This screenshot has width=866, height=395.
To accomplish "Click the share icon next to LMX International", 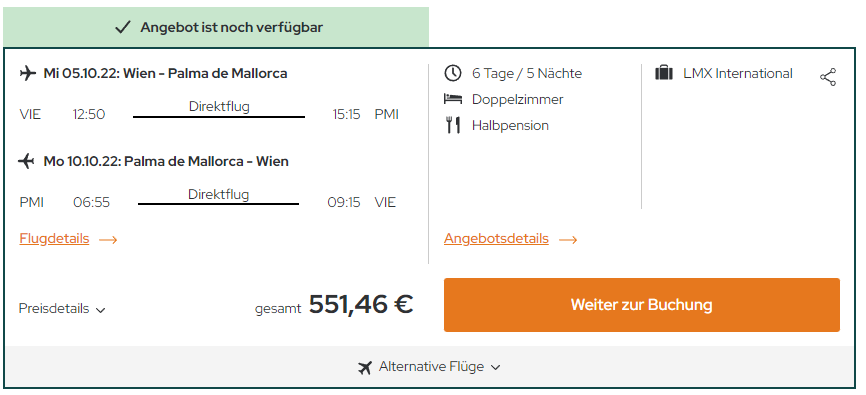I will click(x=827, y=77).
